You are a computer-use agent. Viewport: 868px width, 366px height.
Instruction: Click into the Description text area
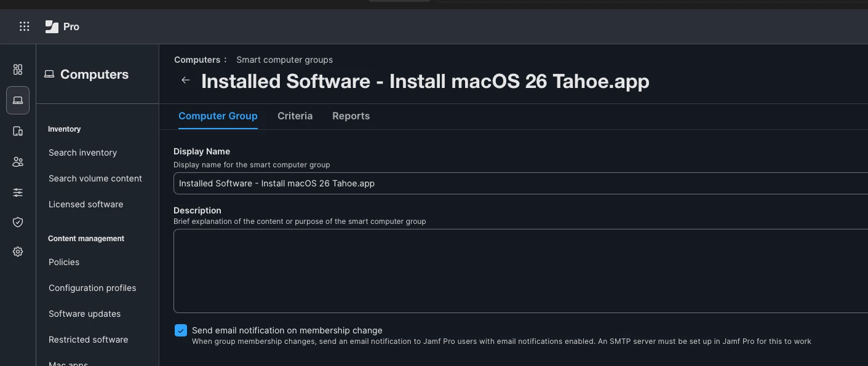(x=520, y=271)
